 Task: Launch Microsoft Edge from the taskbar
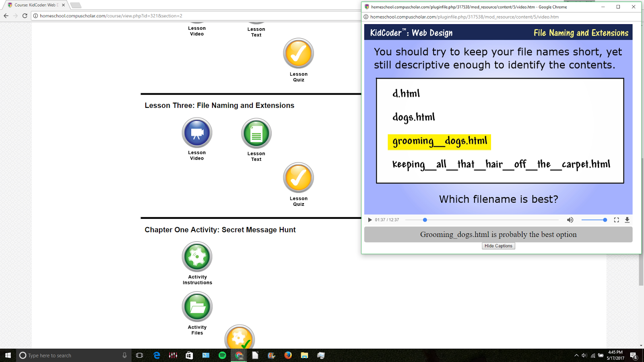click(x=157, y=355)
